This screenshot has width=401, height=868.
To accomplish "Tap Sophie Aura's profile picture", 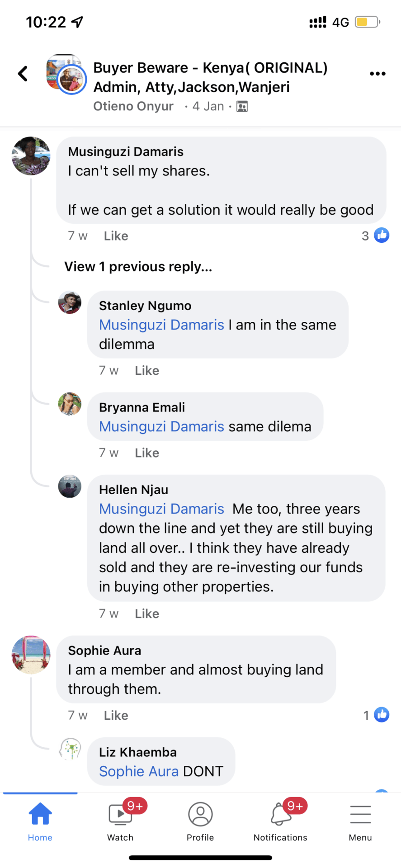I will click(x=31, y=655).
